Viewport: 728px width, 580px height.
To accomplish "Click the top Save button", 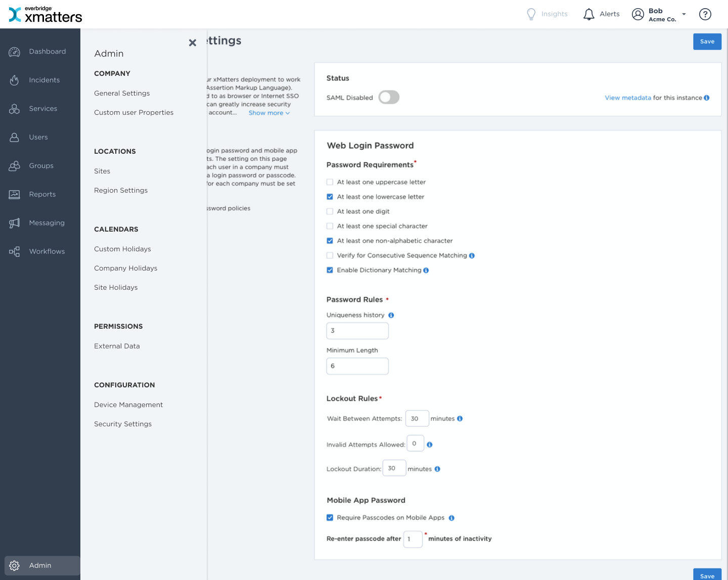I will coord(707,41).
